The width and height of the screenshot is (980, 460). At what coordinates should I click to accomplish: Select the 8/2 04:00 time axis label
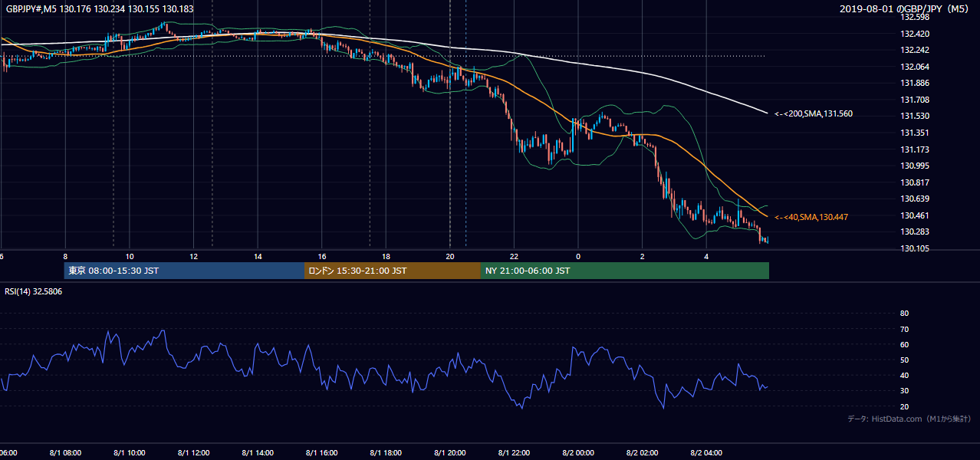tap(706, 453)
